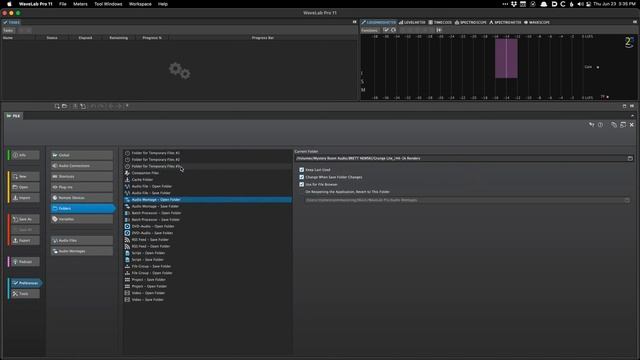
Task: Click the Progress % column header
Action: pyautogui.click(x=152, y=38)
